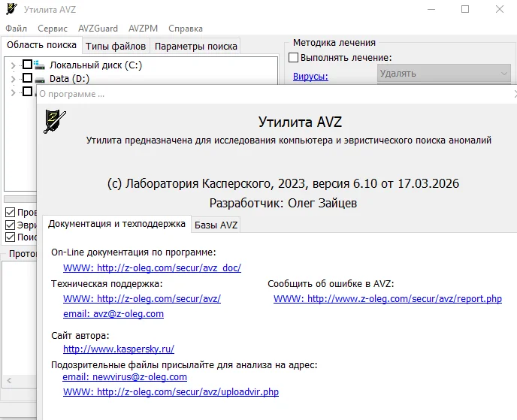Click the 'Утилита AVZ' heading in the dialog

click(x=300, y=122)
